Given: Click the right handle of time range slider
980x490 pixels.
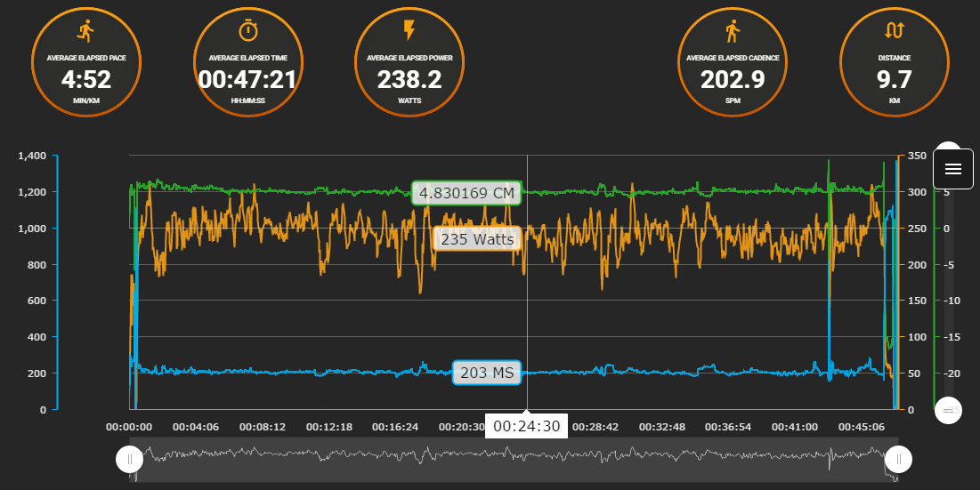Looking at the screenshot, I should pos(899,459).
